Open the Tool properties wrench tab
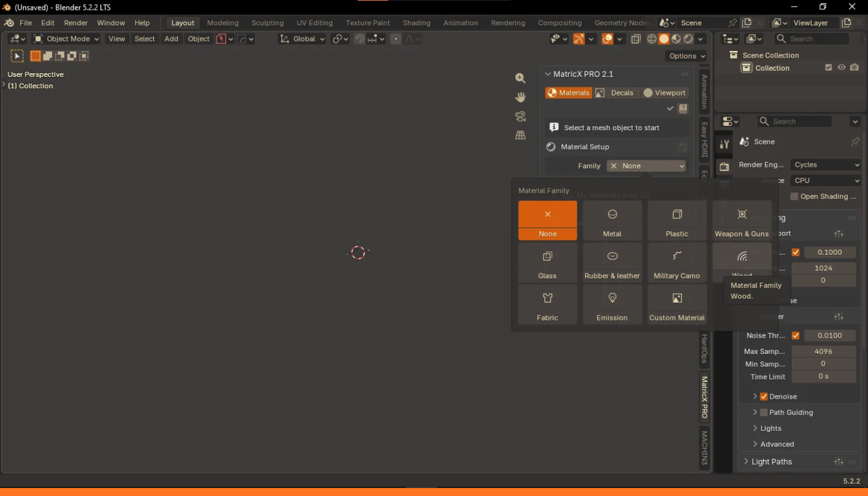 [724, 144]
